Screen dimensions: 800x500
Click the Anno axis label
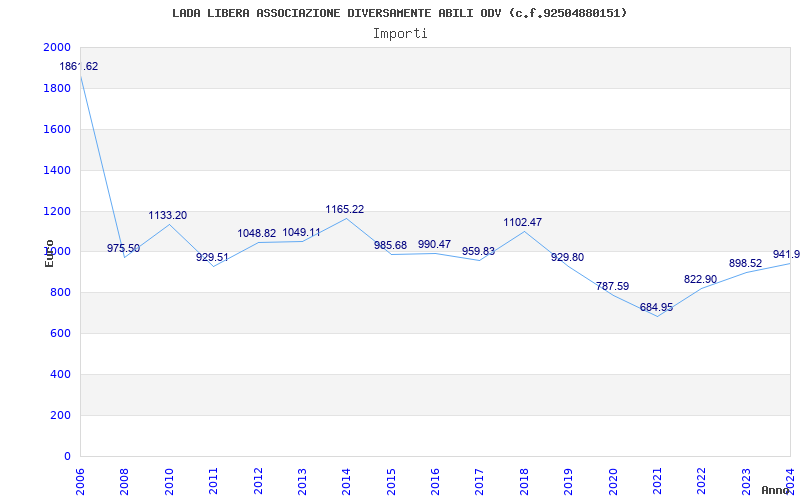[776, 490]
